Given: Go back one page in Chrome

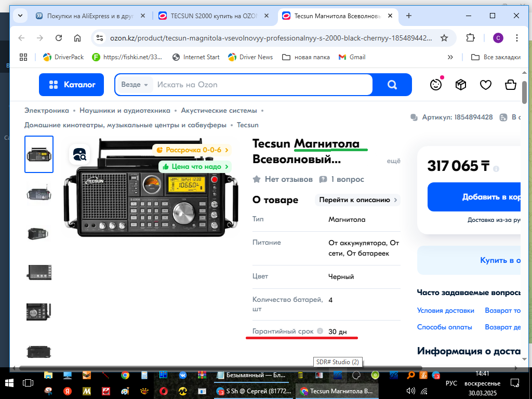Looking at the screenshot, I should (21, 37).
